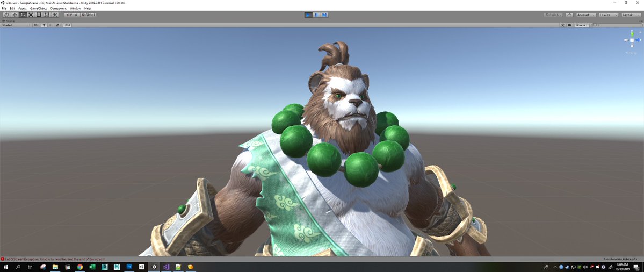Click the EndOfStreamException error message
This screenshot has height=272, width=644.
[55, 259]
